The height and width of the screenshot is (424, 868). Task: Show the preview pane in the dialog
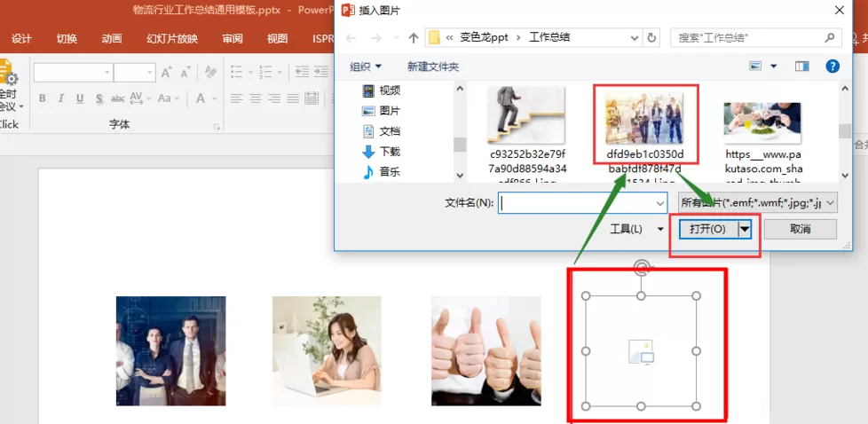(802, 67)
